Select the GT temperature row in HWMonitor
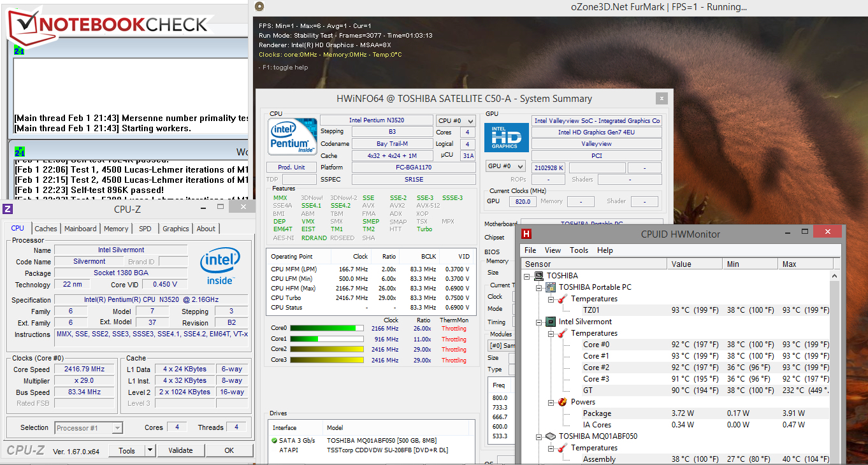 (677, 390)
